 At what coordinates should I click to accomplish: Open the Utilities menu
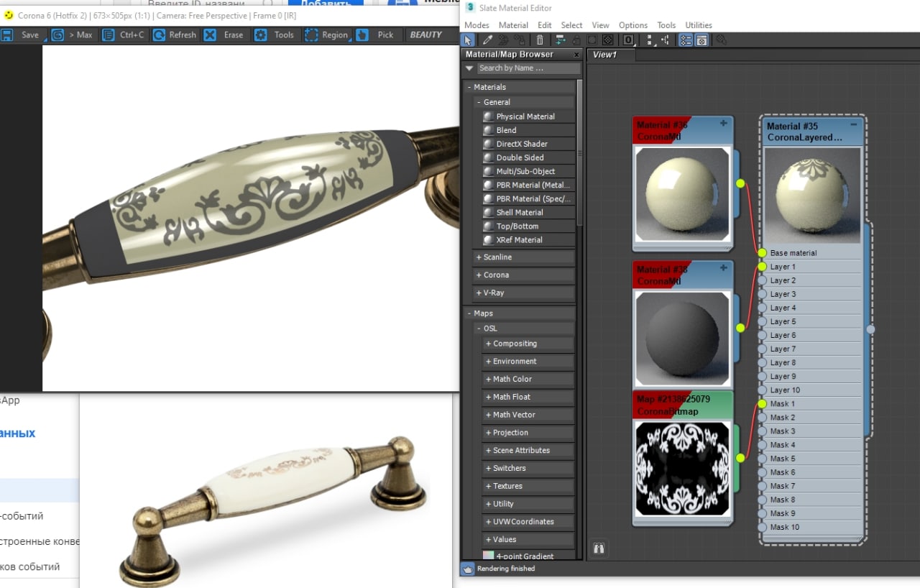click(699, 25)
